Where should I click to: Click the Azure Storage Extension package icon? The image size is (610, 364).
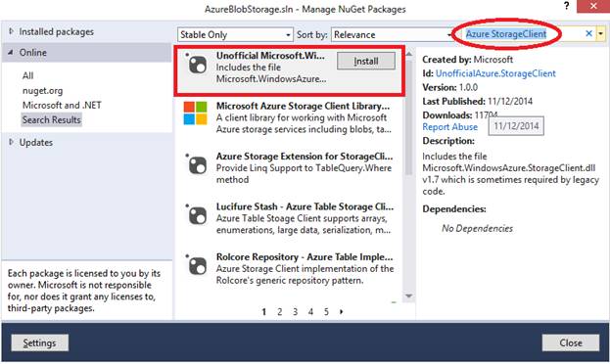pos(197,165)
